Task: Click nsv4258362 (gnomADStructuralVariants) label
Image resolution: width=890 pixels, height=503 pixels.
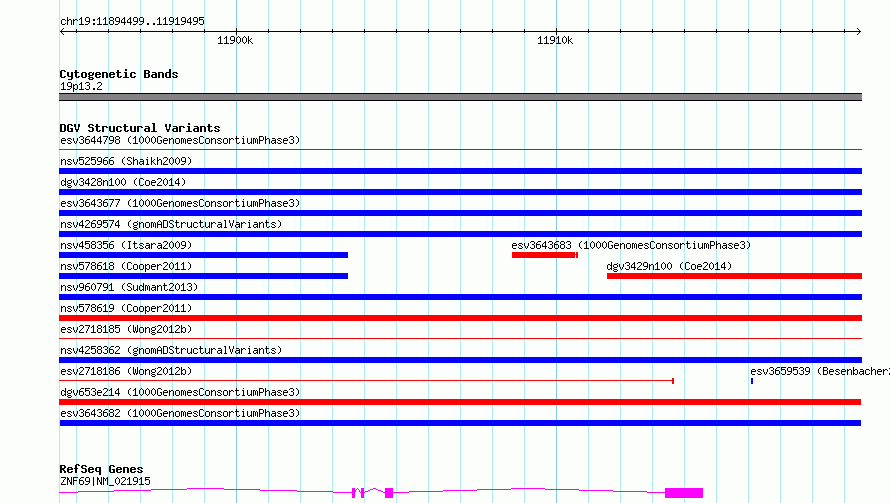Action: (x=171, y=350)
